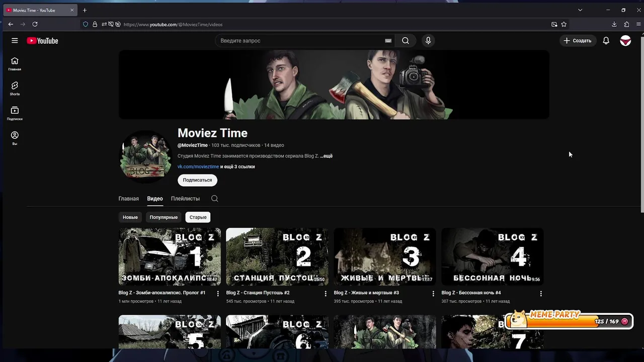Open video title Blog Z - Зомби-апокалипсис. Пролог #1
The width and height of the screenshot is (644, 362).
[x=162, y=293]
